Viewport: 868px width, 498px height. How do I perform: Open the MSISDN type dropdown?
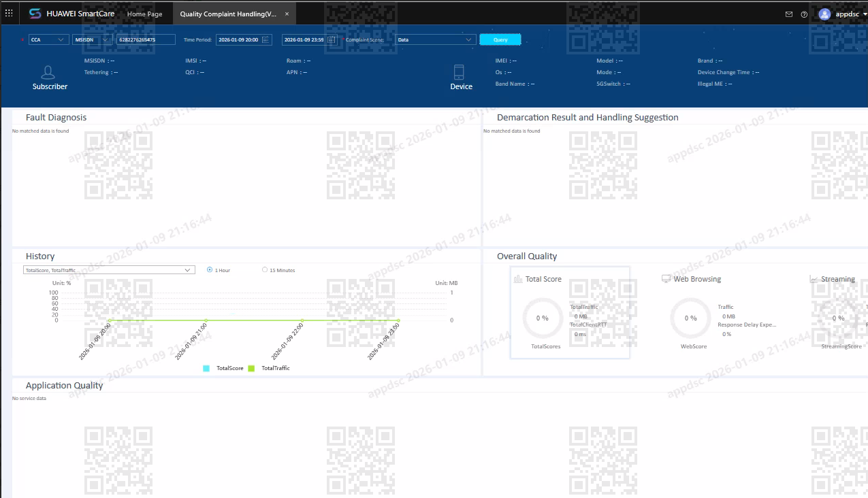pos(93,39)
